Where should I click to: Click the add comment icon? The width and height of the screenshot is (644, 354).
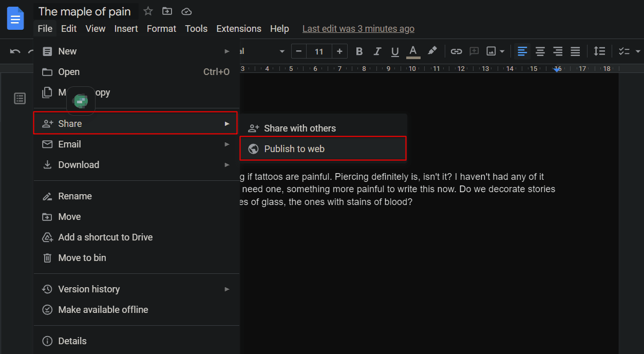pos(474,51)
